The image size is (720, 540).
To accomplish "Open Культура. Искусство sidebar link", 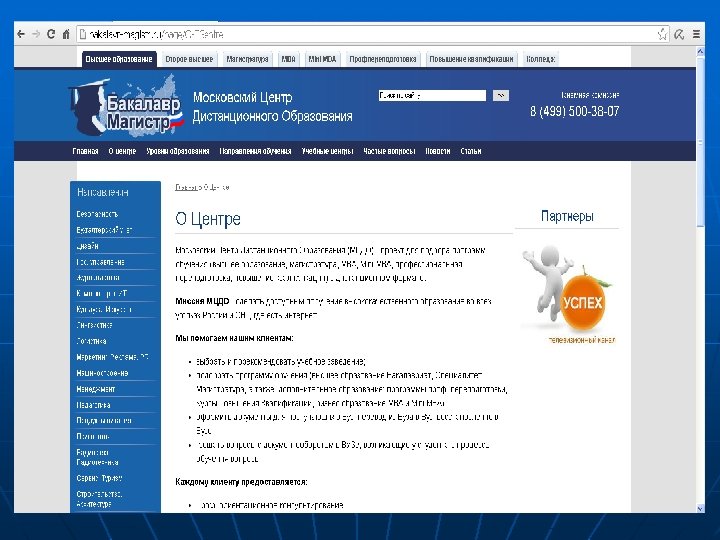I will tap(104, 309).
